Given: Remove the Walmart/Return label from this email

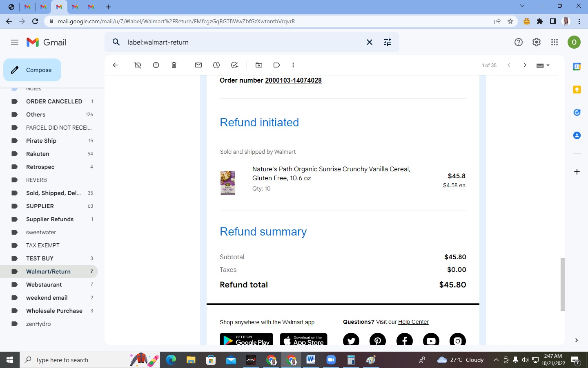Looking at the screenshot, I should click(138, 65).
